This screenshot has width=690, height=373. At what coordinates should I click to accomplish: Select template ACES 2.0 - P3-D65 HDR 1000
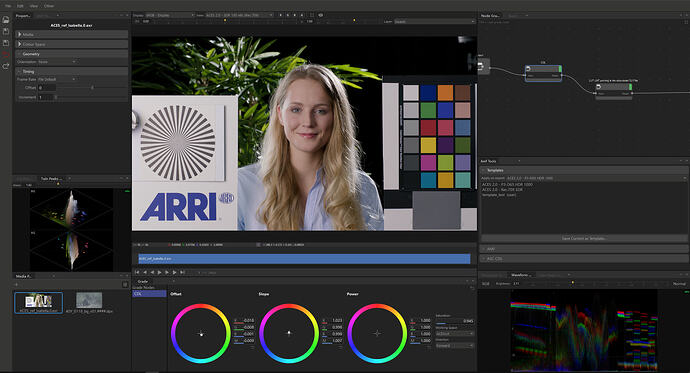(x=507, y=184)
